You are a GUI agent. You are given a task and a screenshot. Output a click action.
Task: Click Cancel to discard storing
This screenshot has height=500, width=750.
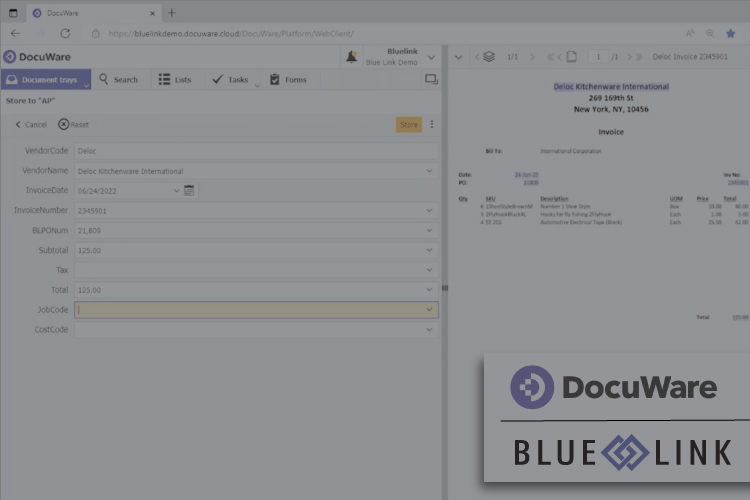pyautogui.click(x=30, y=125)
